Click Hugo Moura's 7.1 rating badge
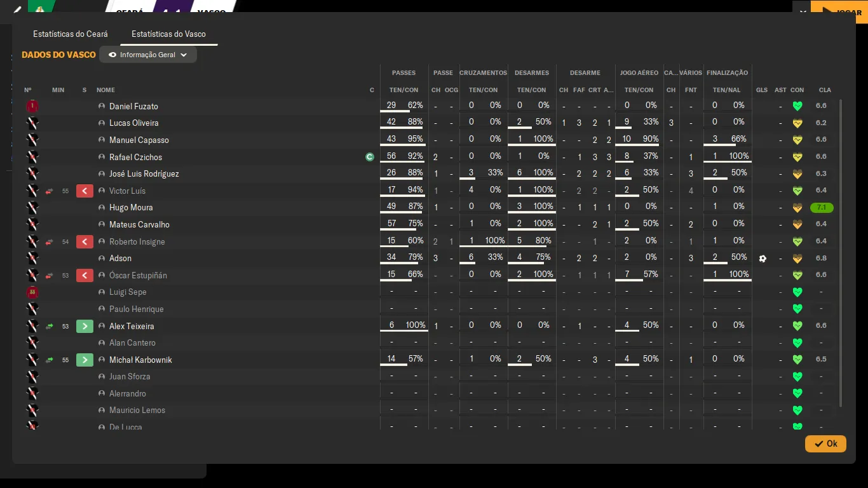 tap(822, 208)
